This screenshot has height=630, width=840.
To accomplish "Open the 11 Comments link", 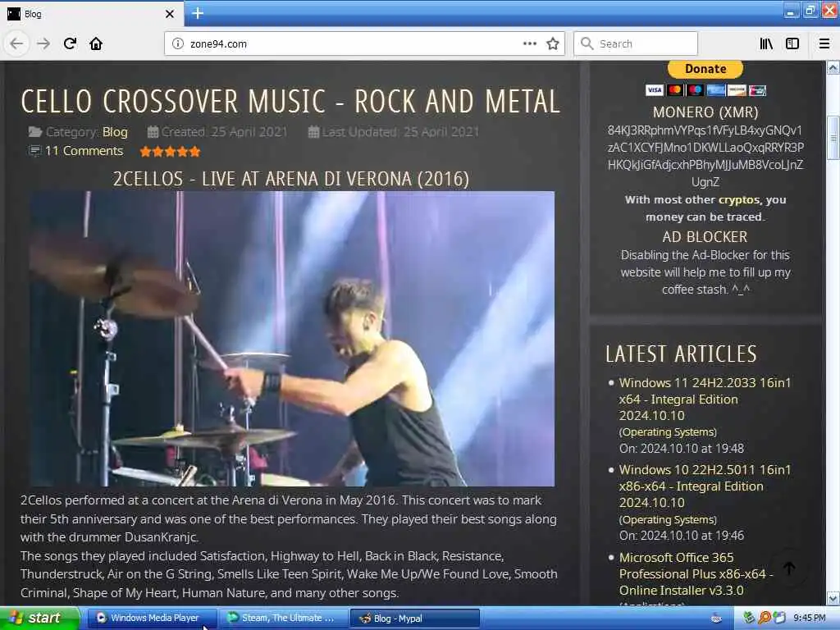I will click(84, 151).
